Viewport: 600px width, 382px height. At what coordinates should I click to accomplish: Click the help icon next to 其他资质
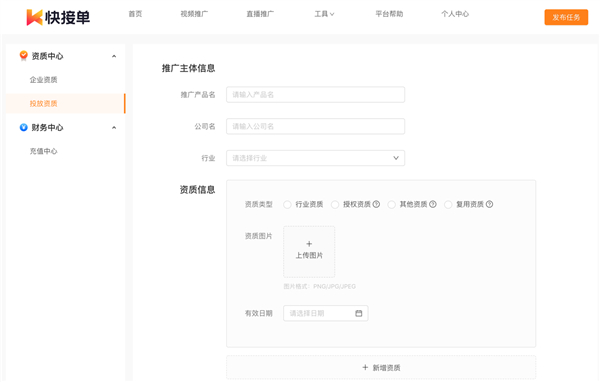[x=433, y=204]
